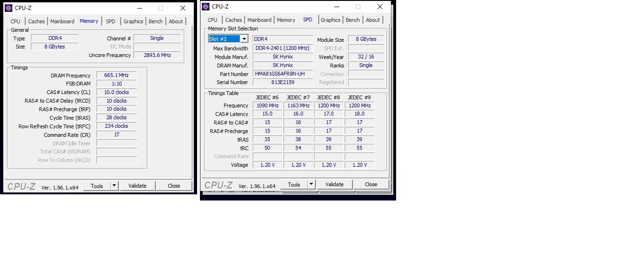This screenshot has width=644, height=267.
Task: Click Command Rate value 1T
Action: 116,134
